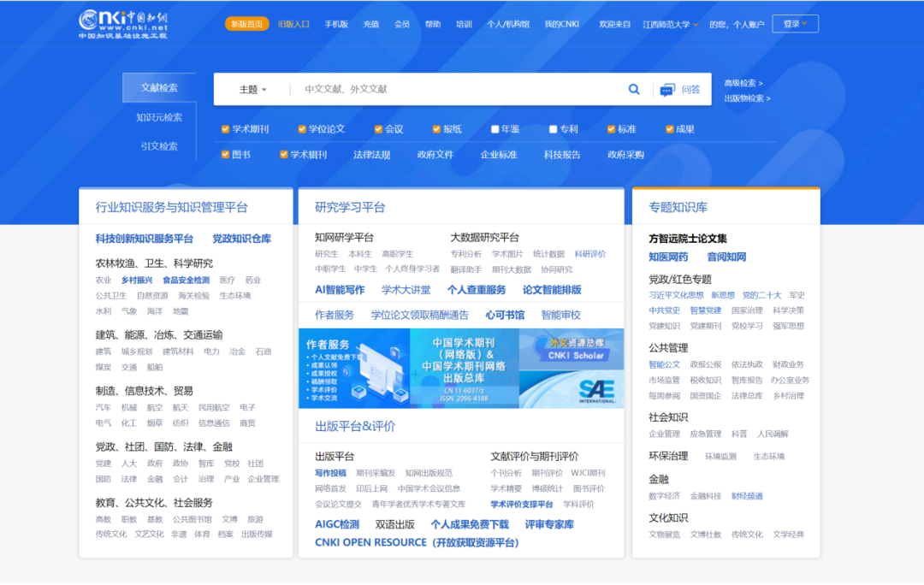Screen dimensions: 924x585
Task: Click the 中国学术期刊(网络版) banner
Action: click(x=465, y=369)
